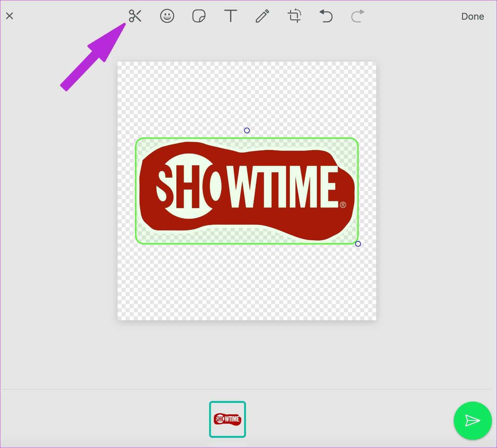Send the sticker with green arrow button
497x448 pixels.
pyautogui.click(x=472, y=421)
